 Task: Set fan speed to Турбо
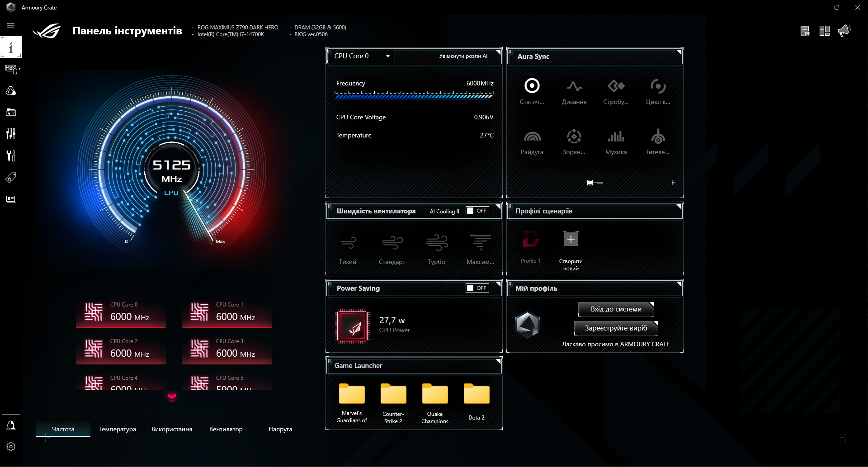436,249
